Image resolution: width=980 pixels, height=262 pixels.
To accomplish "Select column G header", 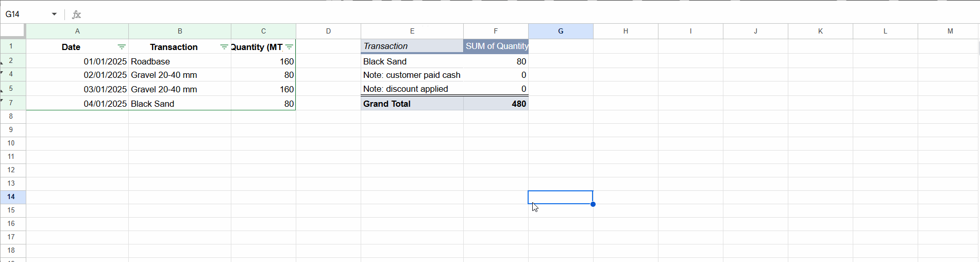I will point(561,31).
